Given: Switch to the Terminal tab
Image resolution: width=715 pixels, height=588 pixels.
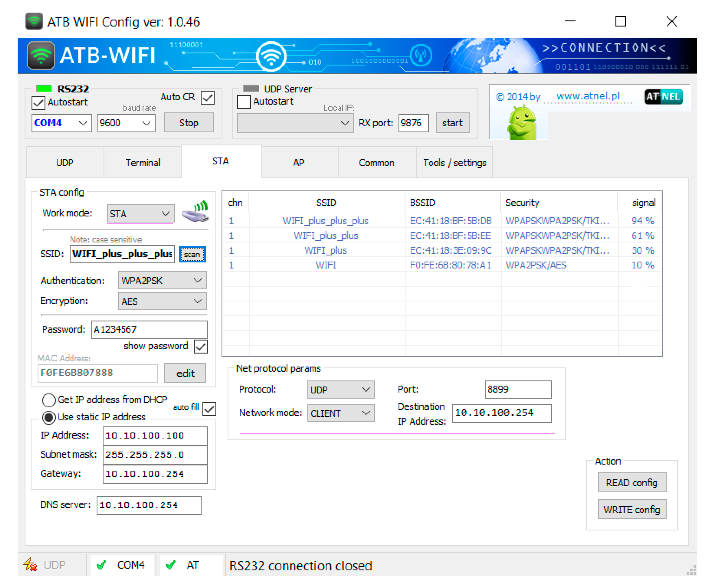Looking at the screenshot, I should point(143,163).
